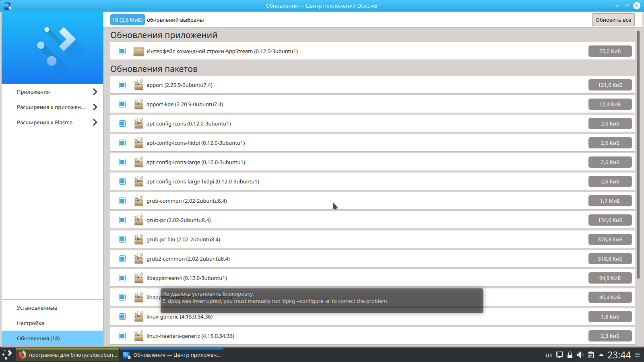
Task: Click the apt-config-icons-large-hidpi package name
Action: pyautogui.click(x=202, y=181)
